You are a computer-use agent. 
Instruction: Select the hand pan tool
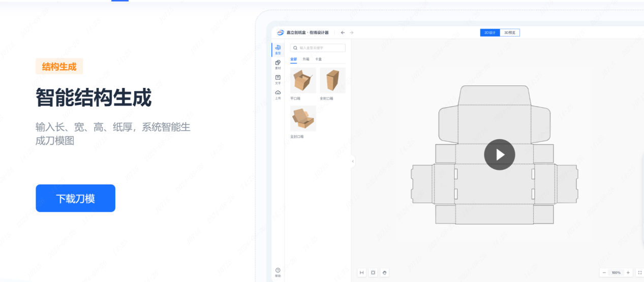click(x=385, y=273)
